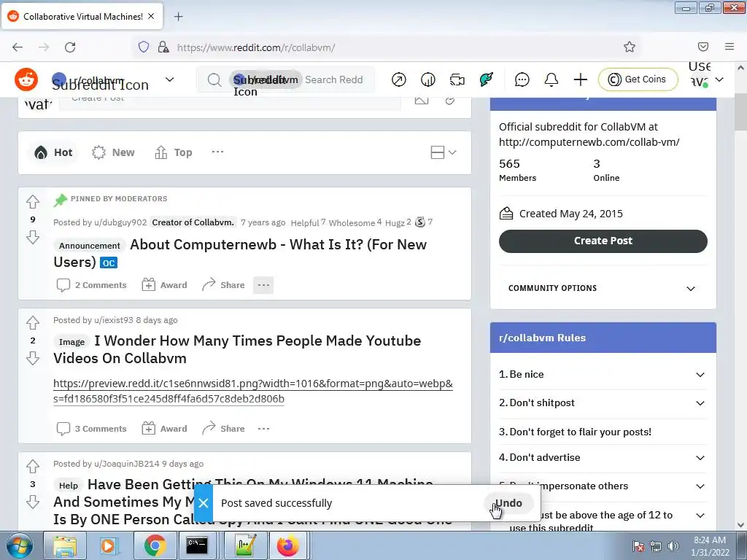This screenshot has width=747, height=560.
Task: Open more options on About Computernewb post
Action: coord(263,285)
